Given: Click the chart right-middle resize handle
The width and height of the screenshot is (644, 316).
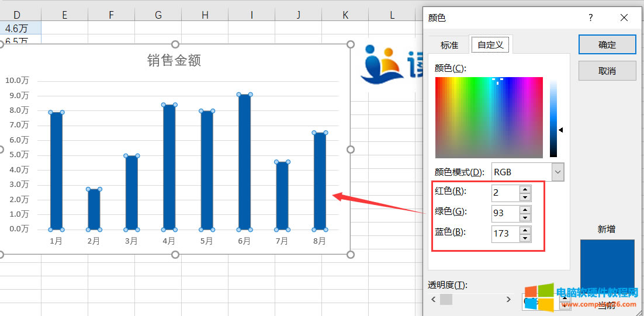Looking at the screenshot, I should (350, 150).
